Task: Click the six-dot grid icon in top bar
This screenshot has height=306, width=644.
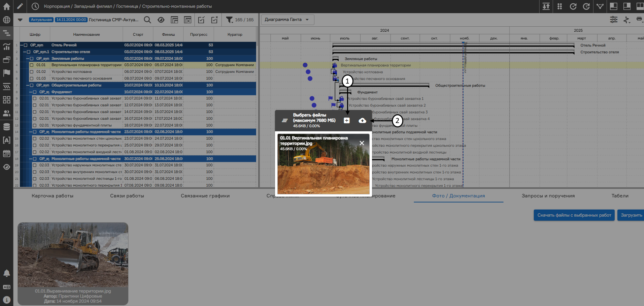Action: [x=560, y=6]
